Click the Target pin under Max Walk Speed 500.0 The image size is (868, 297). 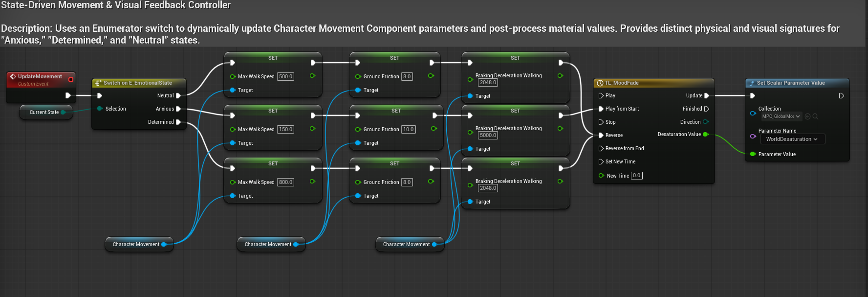233,90
